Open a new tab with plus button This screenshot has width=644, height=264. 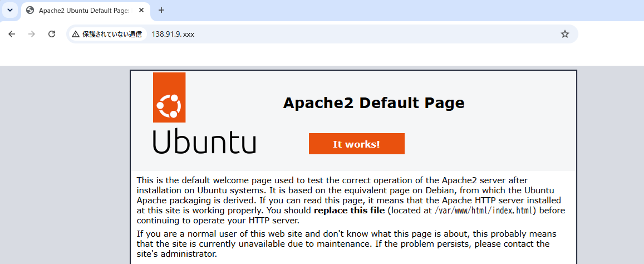pyautogui.click(x=161, y=10)
